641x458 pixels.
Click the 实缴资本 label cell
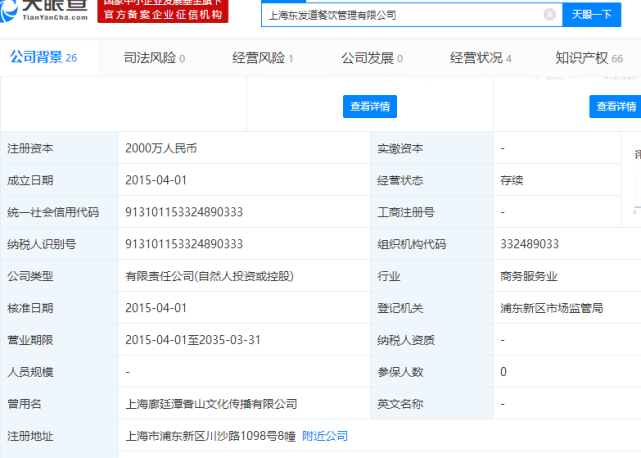(x=432, y=148)
